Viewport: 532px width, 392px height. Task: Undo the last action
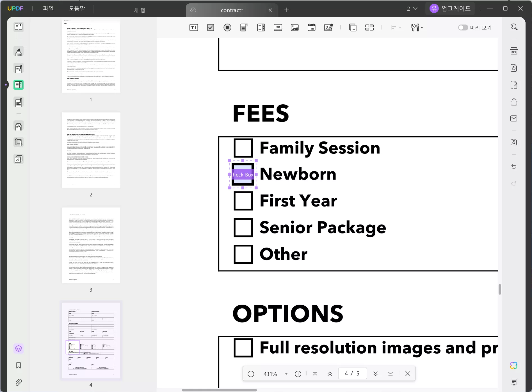pos(514,166)
